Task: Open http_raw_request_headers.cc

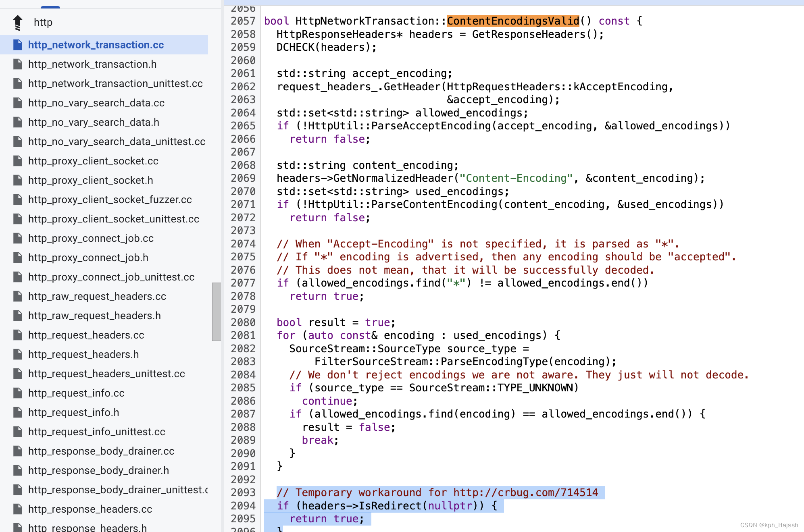Action: pyautogui.click(x=97, y=296)
